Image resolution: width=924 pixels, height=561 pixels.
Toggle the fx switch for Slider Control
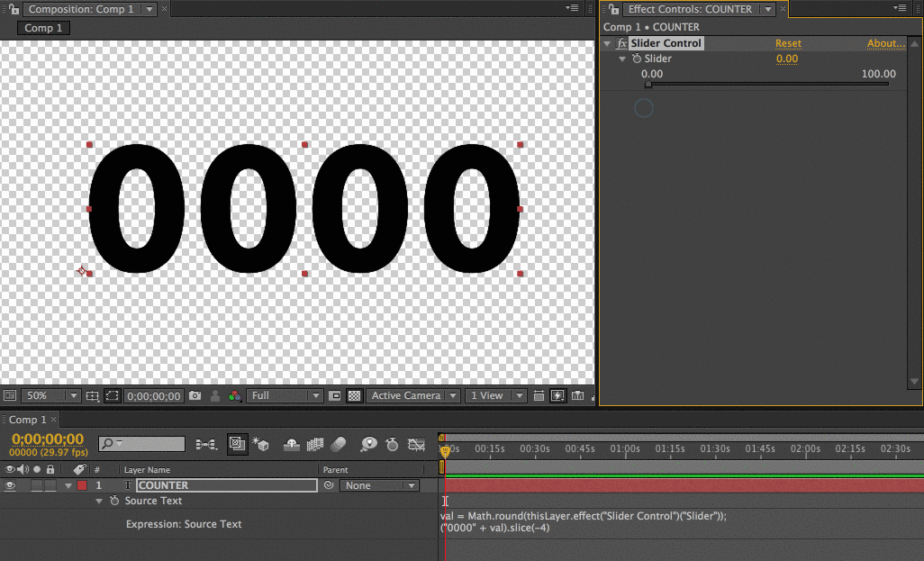coord(621,43)
